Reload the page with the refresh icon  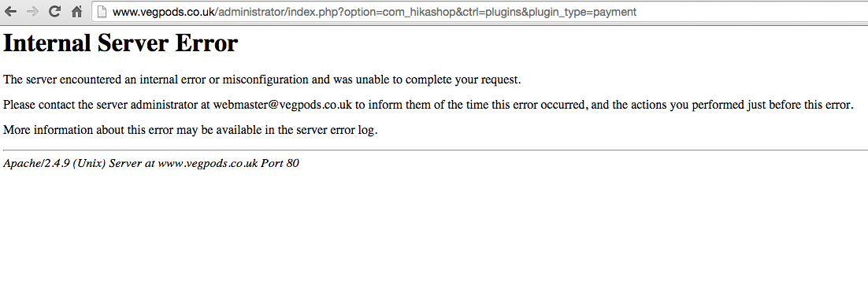54,11
